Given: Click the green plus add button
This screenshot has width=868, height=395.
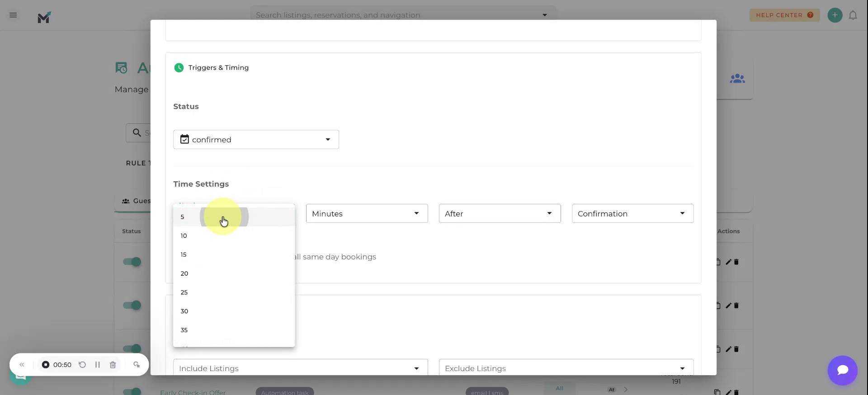Looking at the screenshot, I should click(835, 15).
